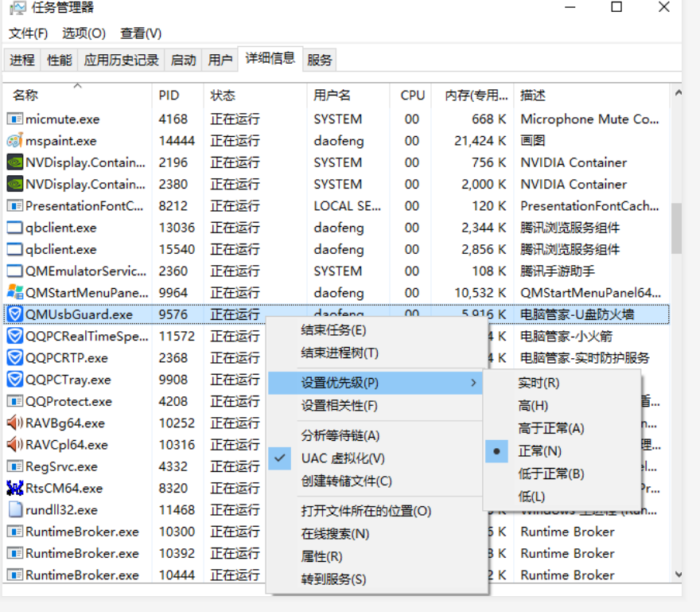Click qbclient.exe icon for PID 15540
The image size is (700, 612).
[x=15, y=249]
